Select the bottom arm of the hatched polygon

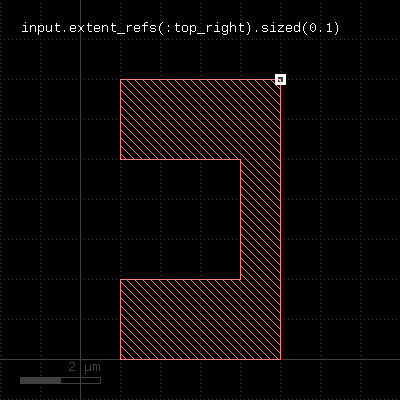click(200, 319)
